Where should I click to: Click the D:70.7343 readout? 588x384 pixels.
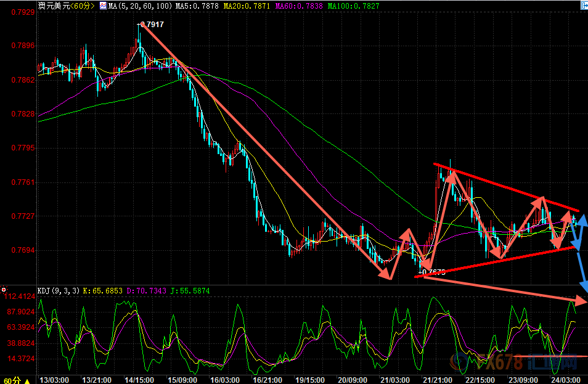point(146,291)
